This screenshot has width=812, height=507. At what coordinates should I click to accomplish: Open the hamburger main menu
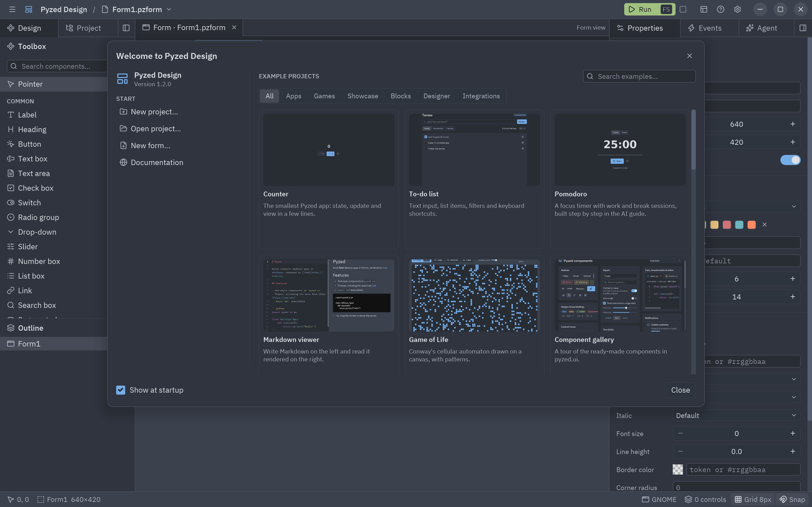(12, 9)
